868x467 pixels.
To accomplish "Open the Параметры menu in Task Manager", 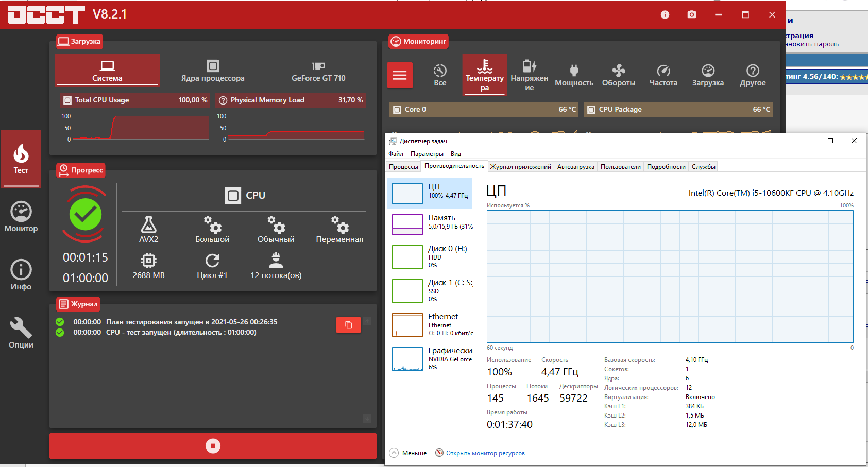I will (427, 154).
